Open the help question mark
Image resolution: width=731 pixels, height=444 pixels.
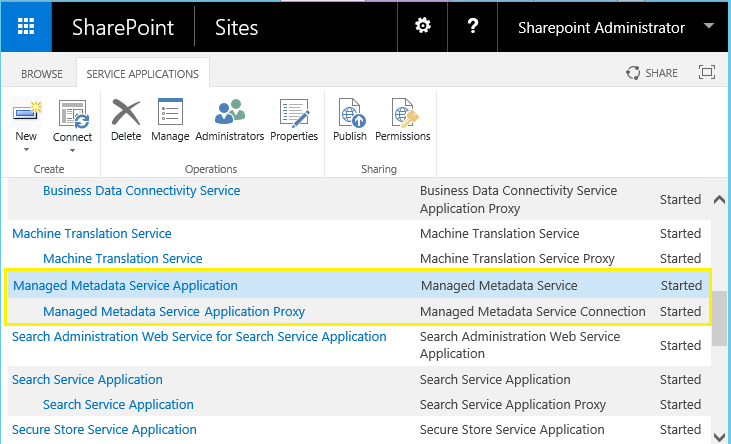(473, 27)
